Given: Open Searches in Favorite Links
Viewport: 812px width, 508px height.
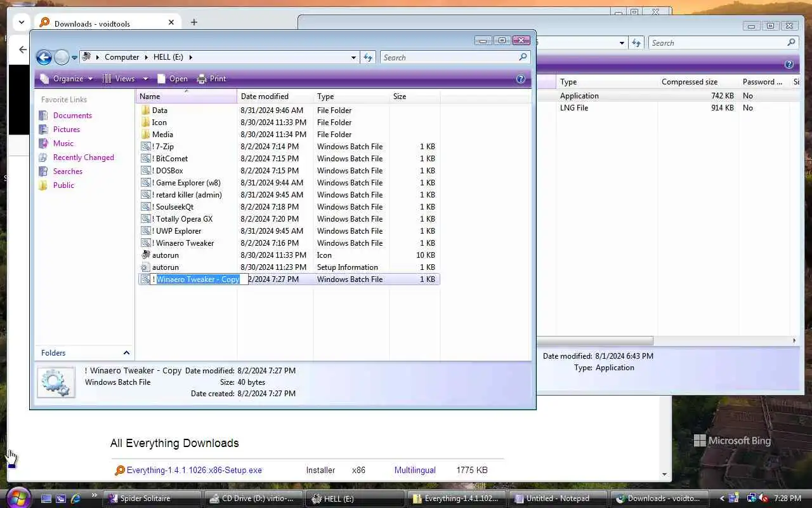Looking at the screenshot, I should pos(67,171).
